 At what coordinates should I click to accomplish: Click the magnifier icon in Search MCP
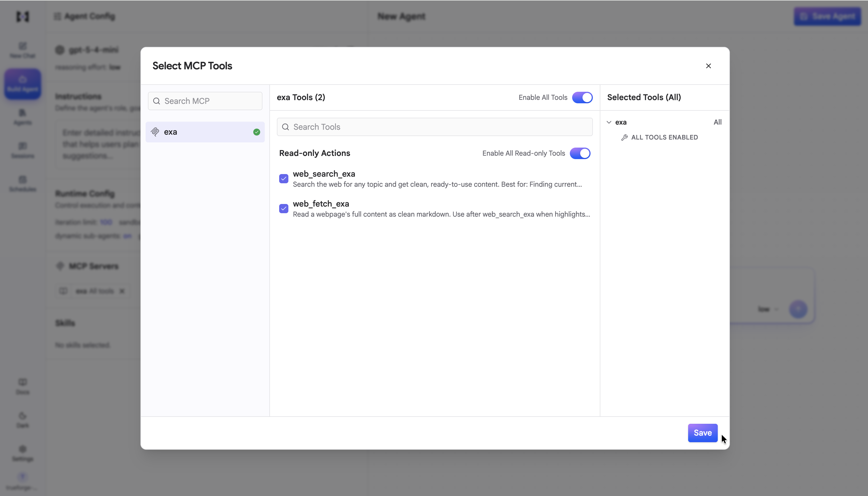pyautogui.click(x=156, y=101)
